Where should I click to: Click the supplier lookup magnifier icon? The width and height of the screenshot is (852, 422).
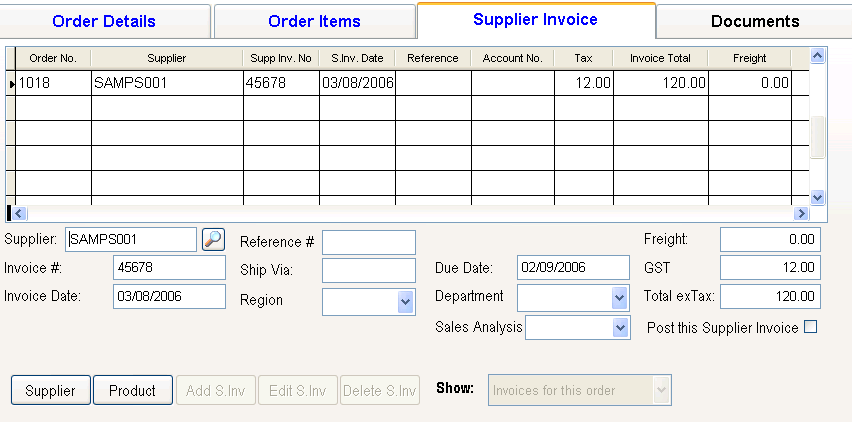pos(213,239)
